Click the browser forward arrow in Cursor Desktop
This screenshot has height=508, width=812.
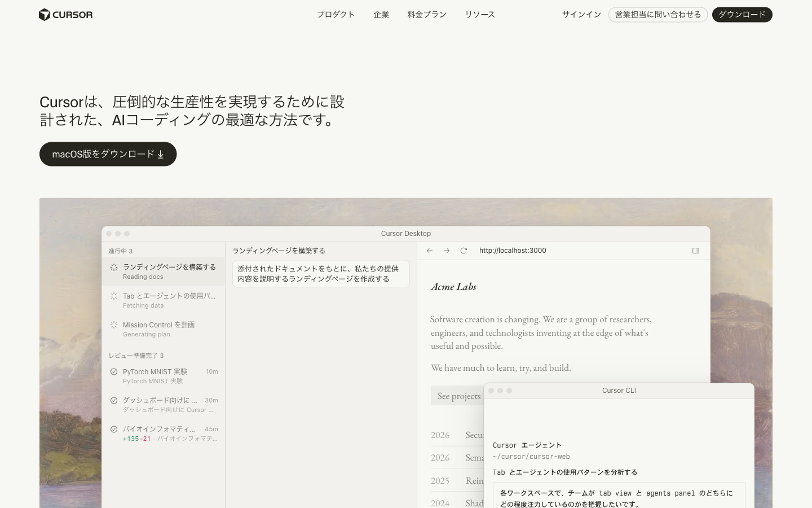point(447,251)
